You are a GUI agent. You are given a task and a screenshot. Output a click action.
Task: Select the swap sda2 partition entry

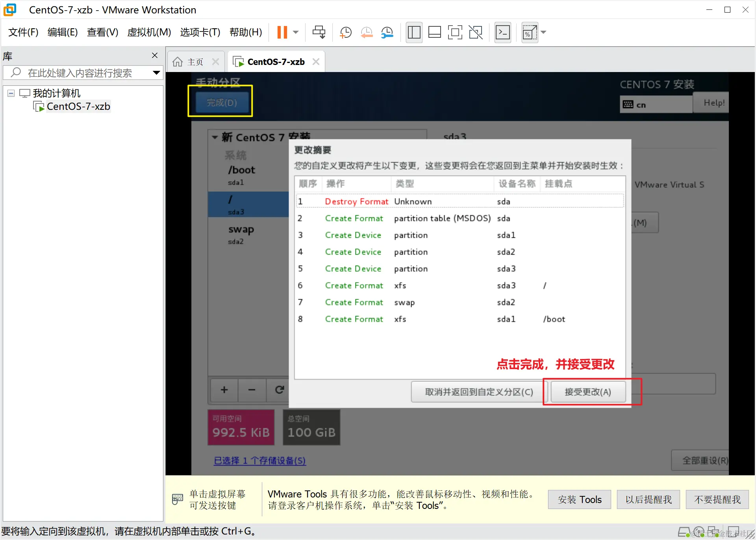point(249,235)
